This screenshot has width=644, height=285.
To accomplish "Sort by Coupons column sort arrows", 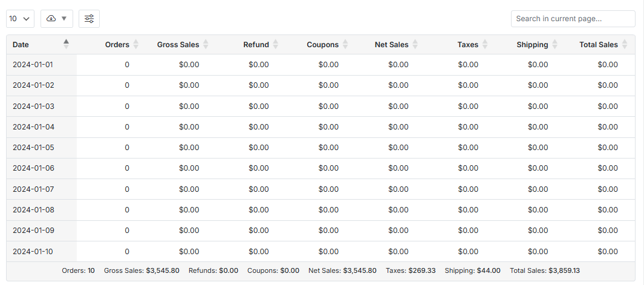I will pos(345,44).
